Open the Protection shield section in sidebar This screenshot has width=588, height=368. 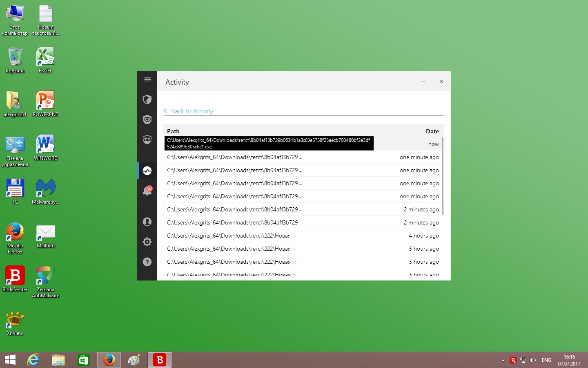pos(147,99)
